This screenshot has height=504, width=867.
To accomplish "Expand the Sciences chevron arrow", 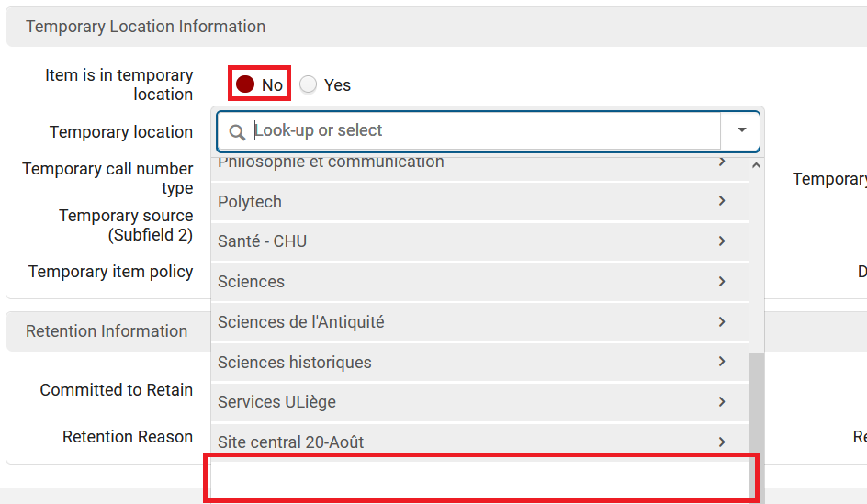I will [722, 281].
